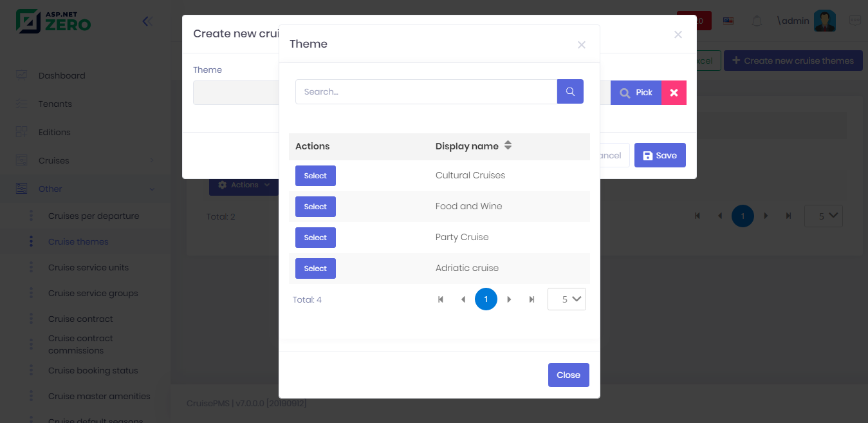Focus the Search input in Theme dialog
The width and height of the screenshot is (868, 423).
[426, 91]
